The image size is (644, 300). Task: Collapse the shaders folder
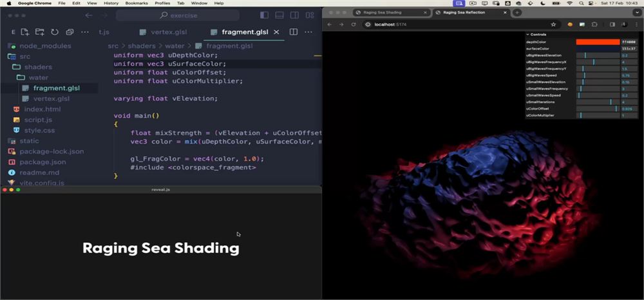coord(38,67)
